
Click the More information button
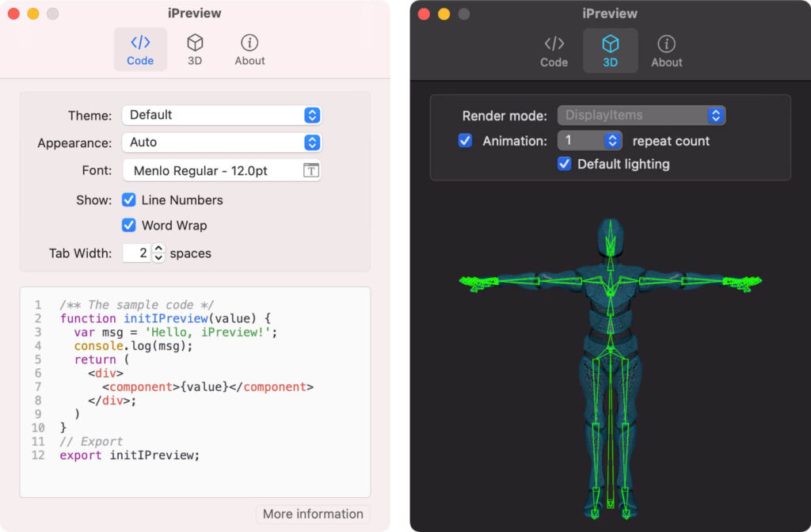point(313,514)
